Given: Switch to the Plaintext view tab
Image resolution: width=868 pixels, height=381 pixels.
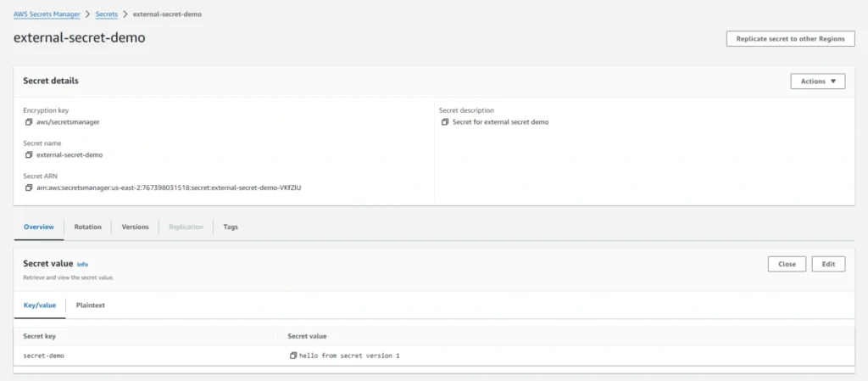Looking at the screenshot, I should click(x=91, y=305).
